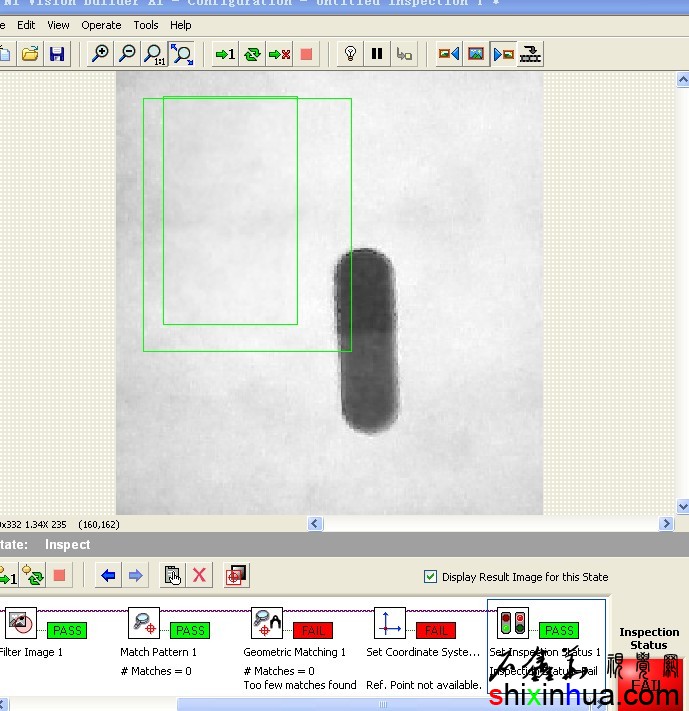The width and height of the screenshot is (689, 711).
Task: Select the Match Pattern 1 step
Action: tap(144, 625)
